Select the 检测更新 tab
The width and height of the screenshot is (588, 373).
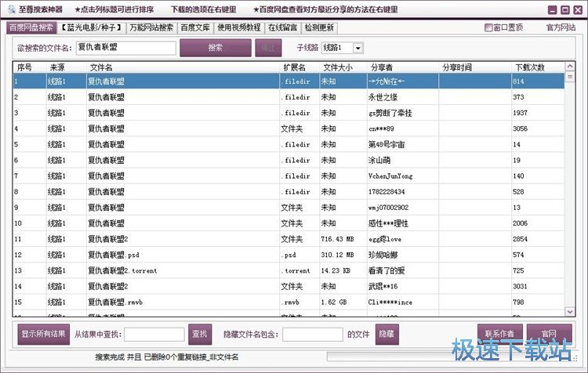click(319, 27)
